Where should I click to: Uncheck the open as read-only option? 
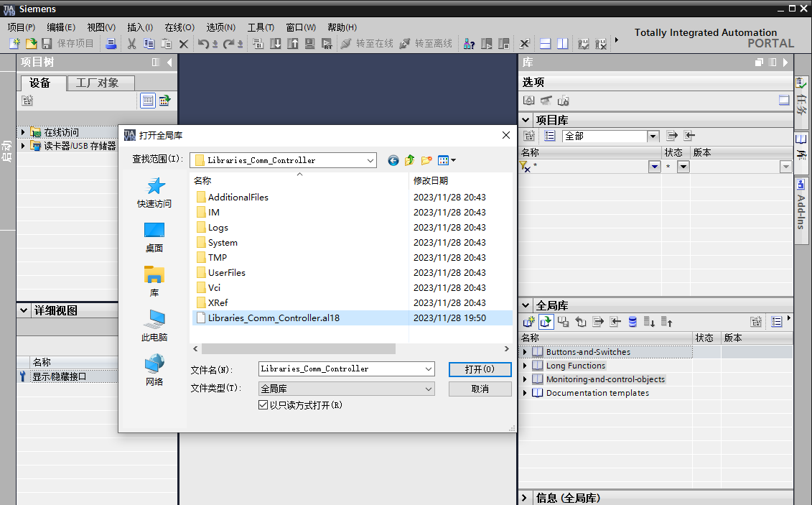click(265, 404)
